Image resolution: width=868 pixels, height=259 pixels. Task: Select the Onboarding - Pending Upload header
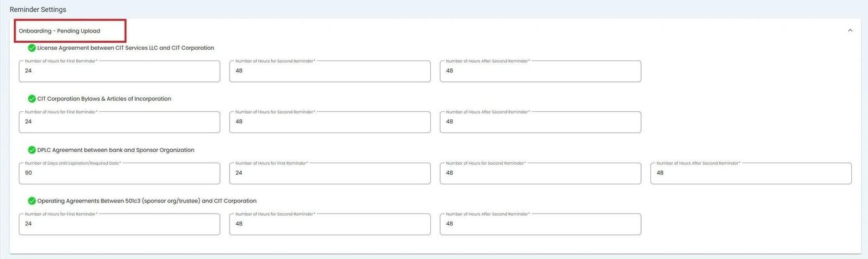tap(60, 31)
